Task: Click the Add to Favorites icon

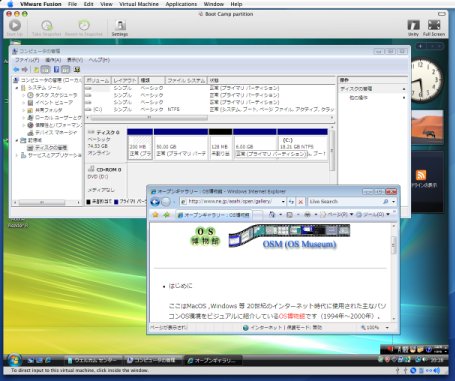Action: (x=166, y=215)
